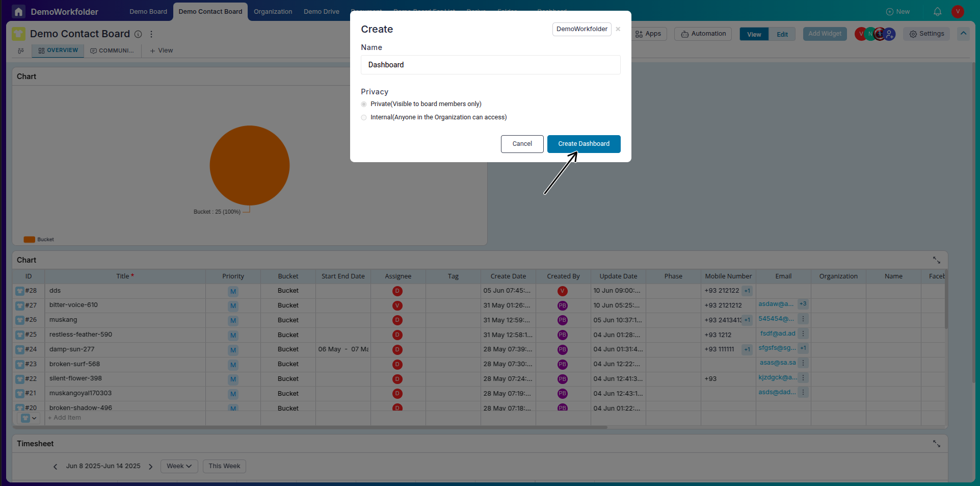Click the three-dot menu beside kjzdgck@a email
The width and height of the screenshot is (980, 486).
pyautogui.click(x=803, y=377)
